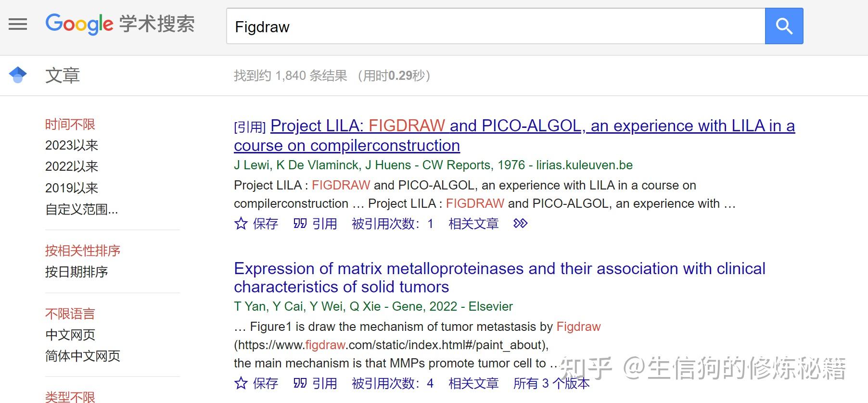868x403 pixels.
Task: Open the hamburger navigation menu
Action: coord(18,24)
